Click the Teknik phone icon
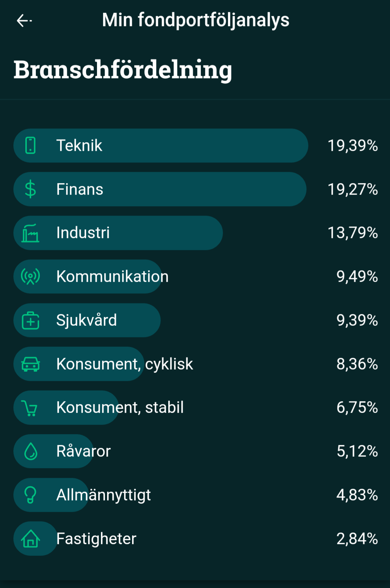The image size is (390, 588). point(30,145)
